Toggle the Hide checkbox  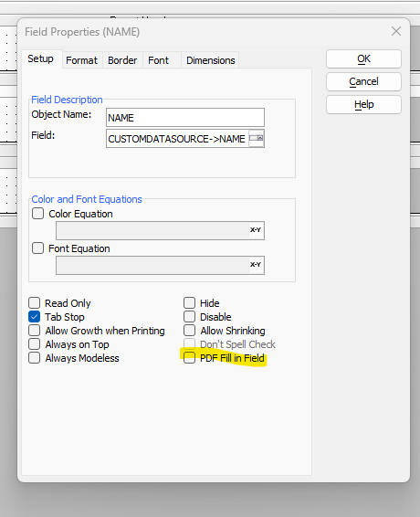190,302
